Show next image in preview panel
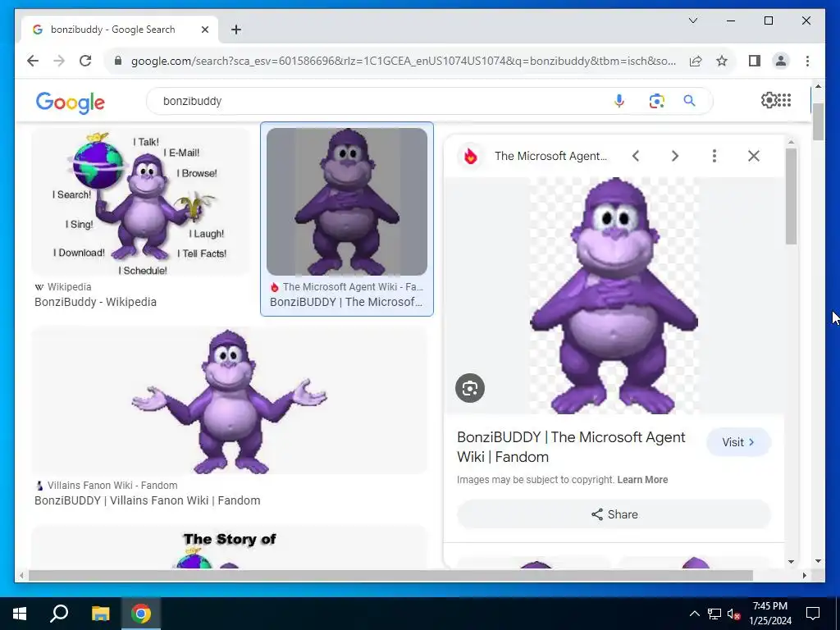The image size is (840, 630). [x=675, y=156]
